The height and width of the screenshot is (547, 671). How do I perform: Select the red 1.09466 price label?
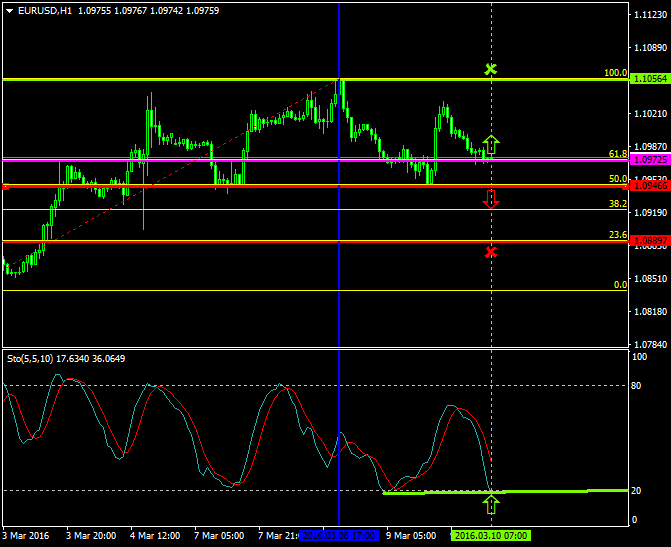[x=648, y=186]
